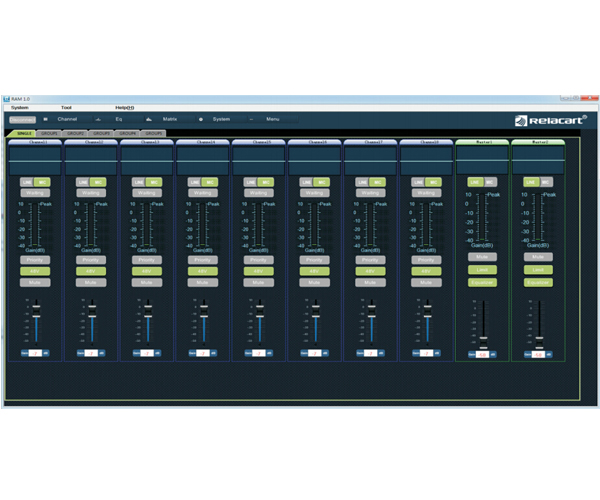Click the Relacart logo in the header
Screen dimensions: 600x500
552,121
